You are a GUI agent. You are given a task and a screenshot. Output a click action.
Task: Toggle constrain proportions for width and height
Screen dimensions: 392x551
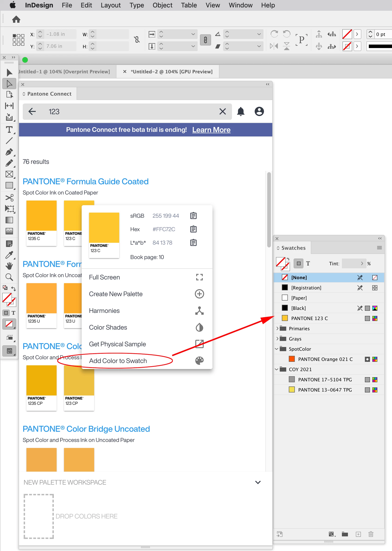click(x=137, y=40)
